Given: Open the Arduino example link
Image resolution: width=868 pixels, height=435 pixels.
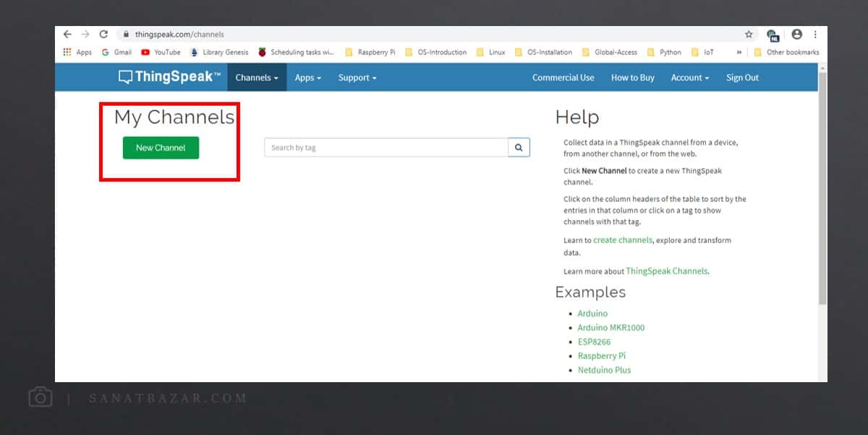Looking at the screenshot, I should 592,313.
